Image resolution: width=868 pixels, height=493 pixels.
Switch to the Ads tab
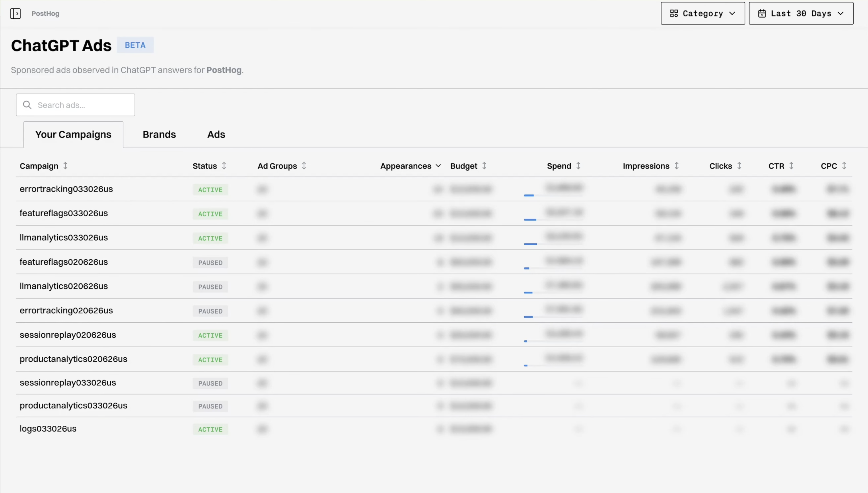(x=216, y=134)
